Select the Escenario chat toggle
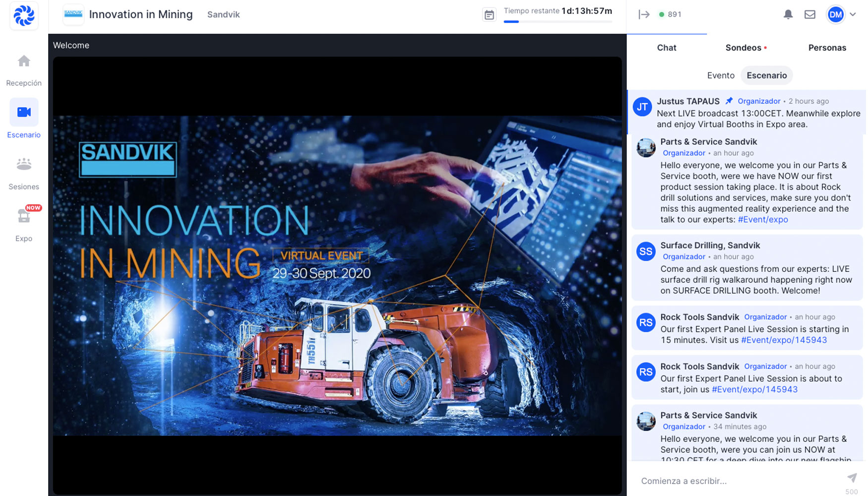Screen dimensions: 868x496 767,75
